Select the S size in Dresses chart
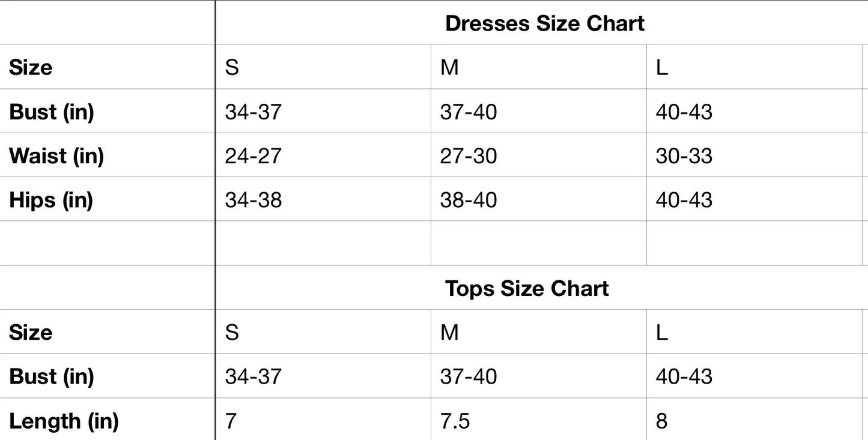Viewport: 868px width, 440px height. coord(232,68)
